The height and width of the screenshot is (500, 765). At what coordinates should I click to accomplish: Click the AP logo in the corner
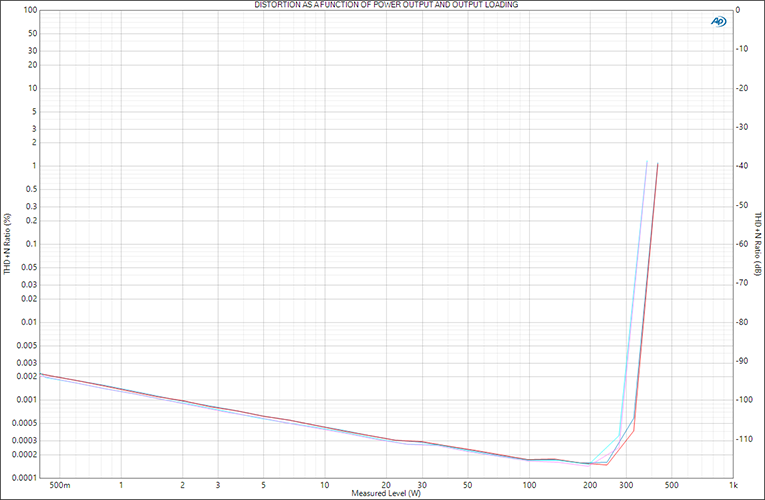coord(718,22)
